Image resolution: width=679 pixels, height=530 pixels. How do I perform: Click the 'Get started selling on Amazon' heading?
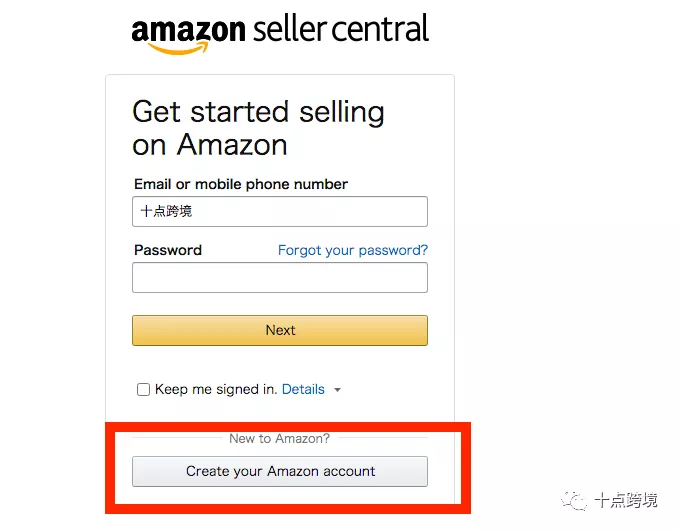click(258, 128)
